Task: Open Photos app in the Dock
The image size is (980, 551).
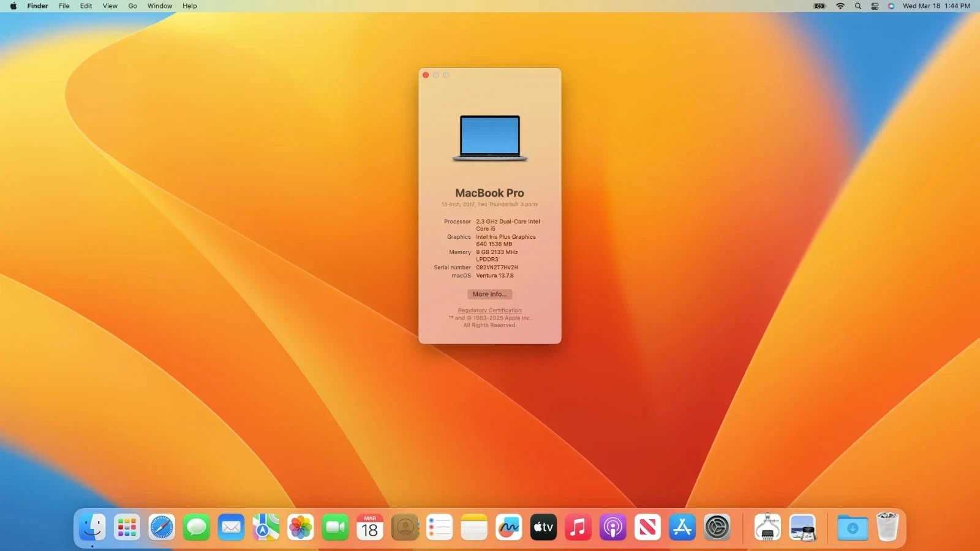Action: point(301,527)
